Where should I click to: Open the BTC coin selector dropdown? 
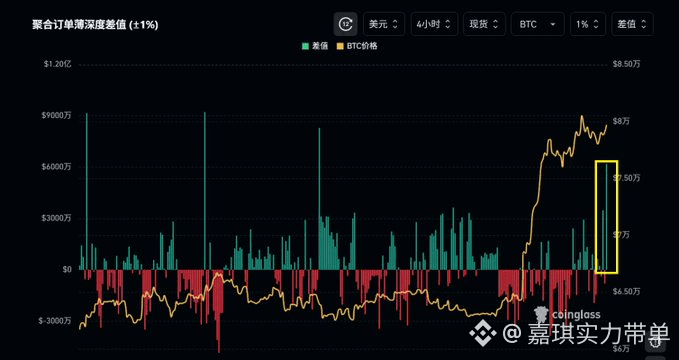(537, 24)
